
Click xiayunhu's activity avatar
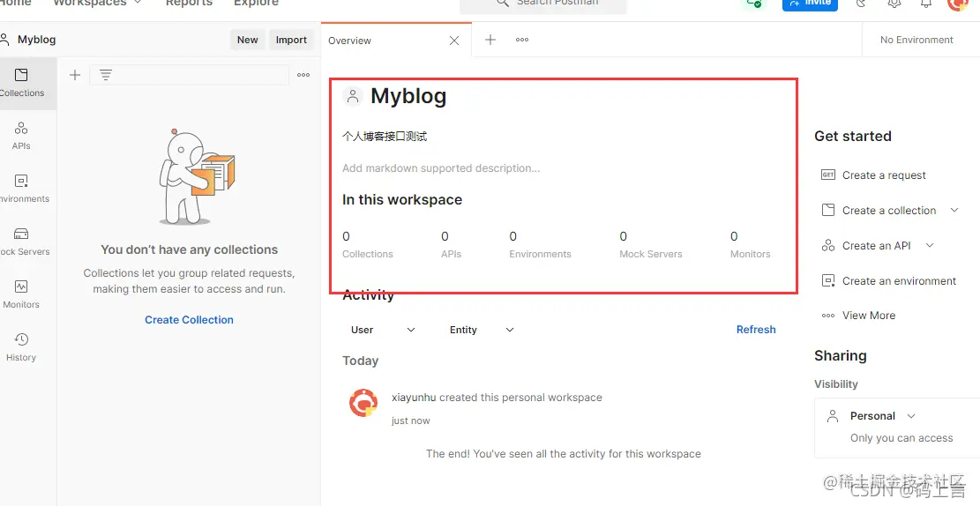[x=363, y=402]
